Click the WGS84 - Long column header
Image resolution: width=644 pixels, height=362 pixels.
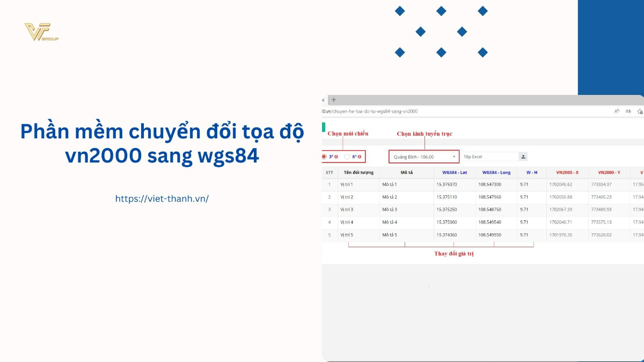[496, 173]
